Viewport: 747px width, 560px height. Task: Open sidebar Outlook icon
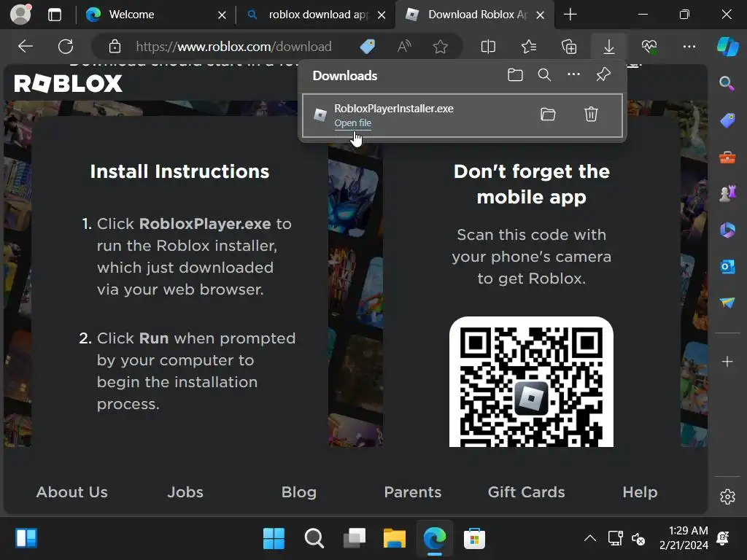(727, 267)
